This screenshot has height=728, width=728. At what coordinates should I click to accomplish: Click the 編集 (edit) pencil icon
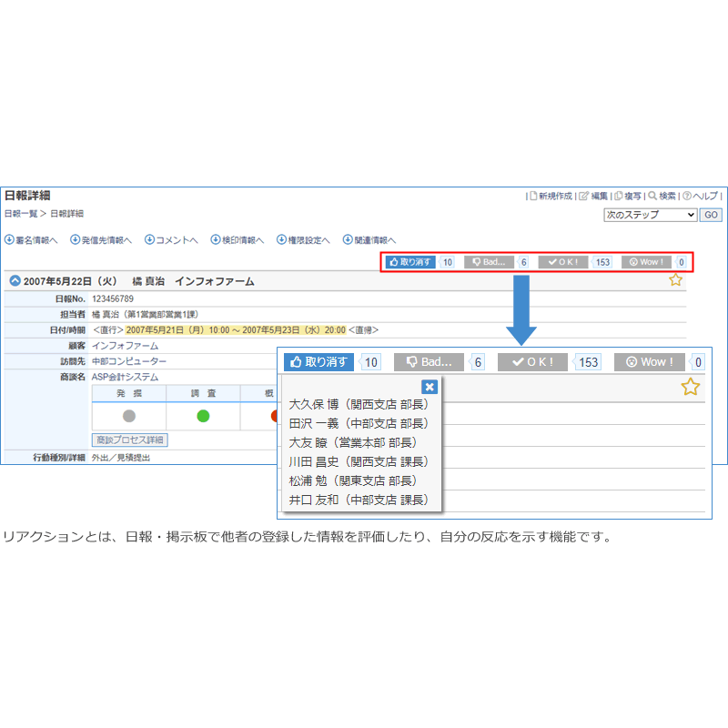584,196
